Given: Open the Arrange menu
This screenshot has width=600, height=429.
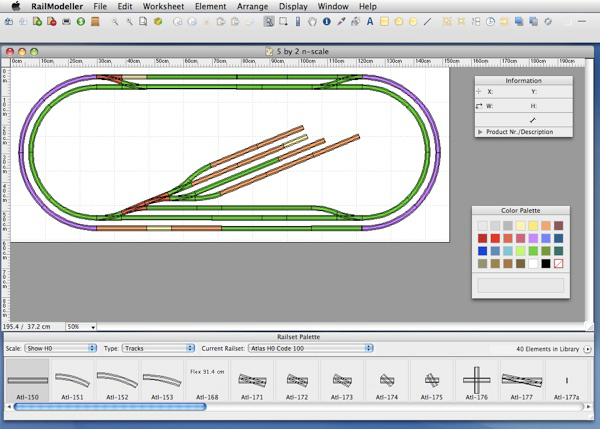Looking at the screenshot, I should [x=251, y=6].
